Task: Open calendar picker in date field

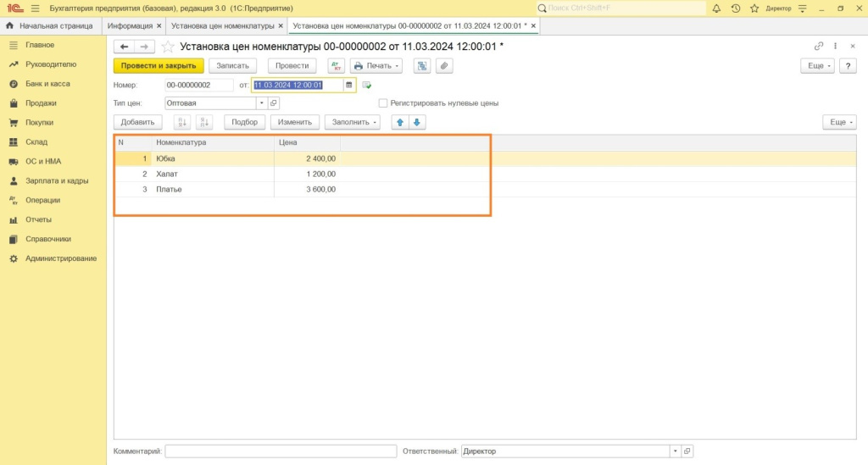Action: coord(348,85)
